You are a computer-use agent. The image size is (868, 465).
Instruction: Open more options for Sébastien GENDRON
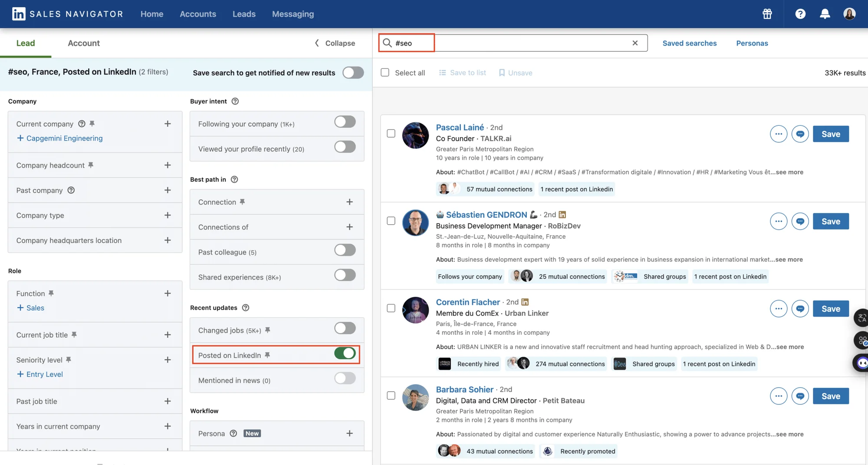[x=779, y=221]
